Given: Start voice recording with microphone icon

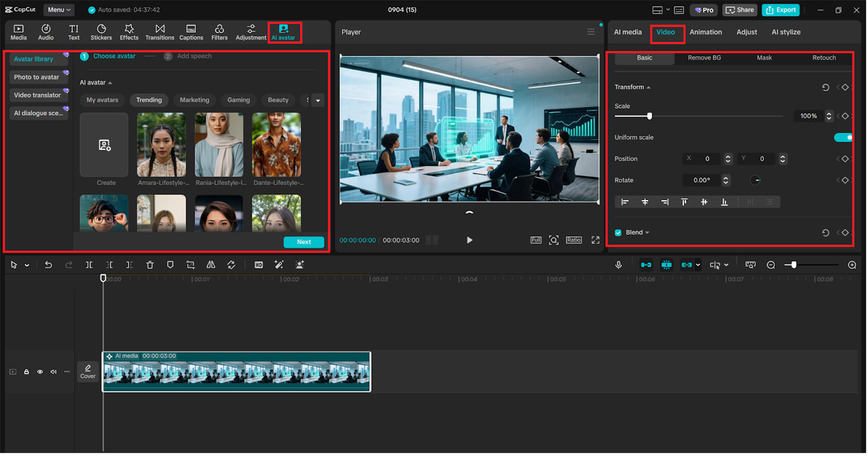Looking at the screenshot, I should click(618, 265).
